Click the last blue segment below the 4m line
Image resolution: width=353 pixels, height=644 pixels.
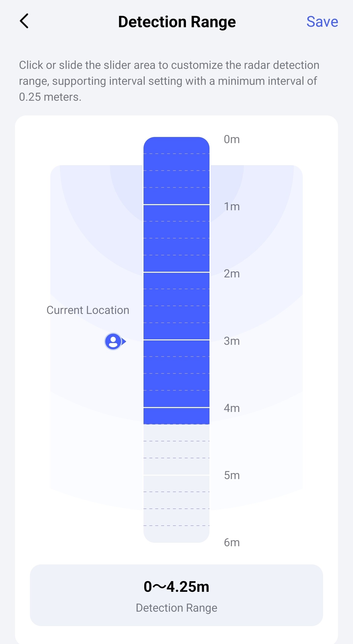click(176, 416)
